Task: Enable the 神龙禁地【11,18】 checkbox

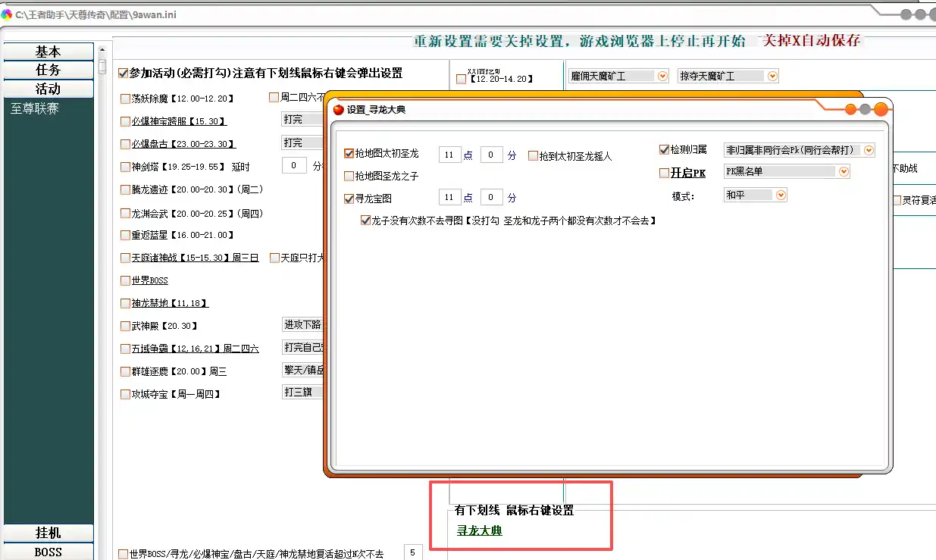Action: click(x=125, y=303)
